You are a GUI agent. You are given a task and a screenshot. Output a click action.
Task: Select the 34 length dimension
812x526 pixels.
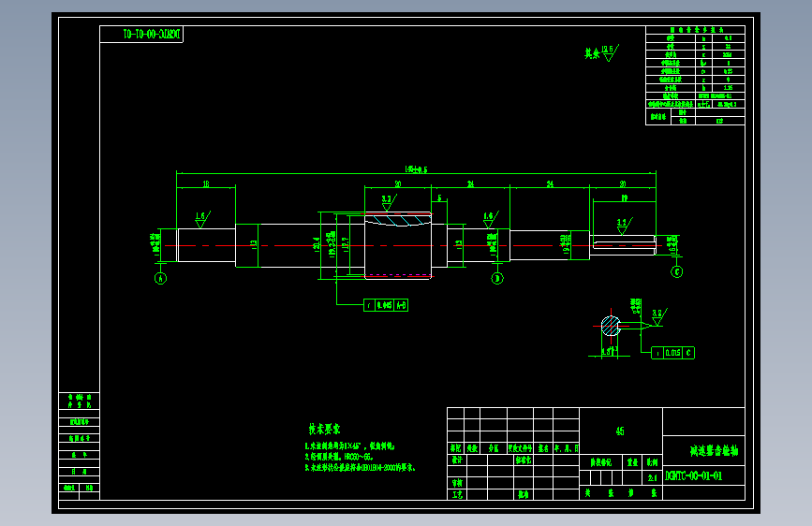coord(550,183)
